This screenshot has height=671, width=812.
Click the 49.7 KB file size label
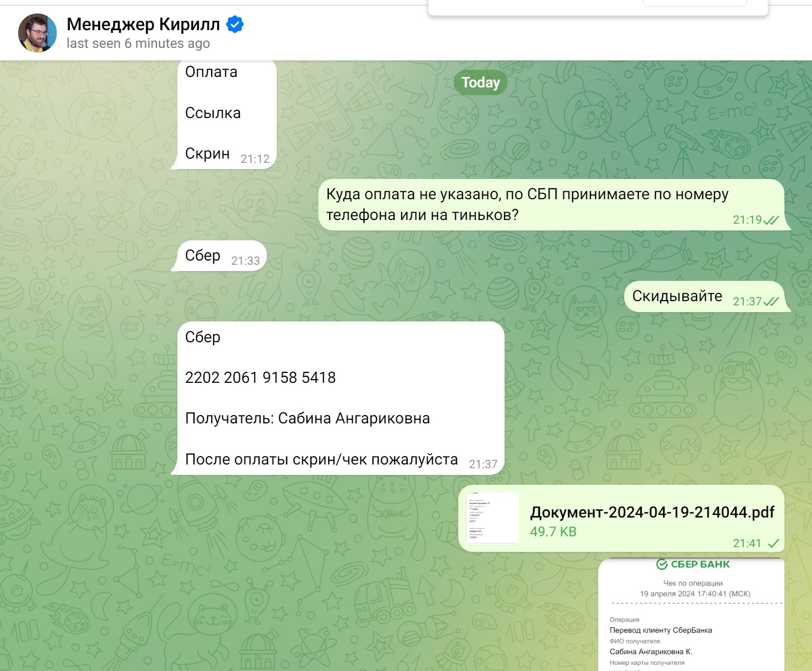click(x=553, y=532)
